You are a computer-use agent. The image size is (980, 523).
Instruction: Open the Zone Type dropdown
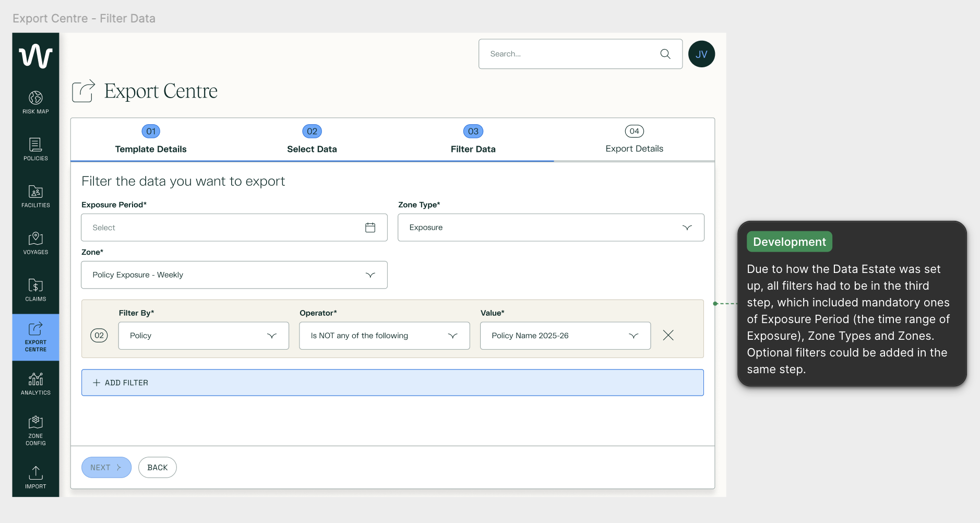[551, 228]
